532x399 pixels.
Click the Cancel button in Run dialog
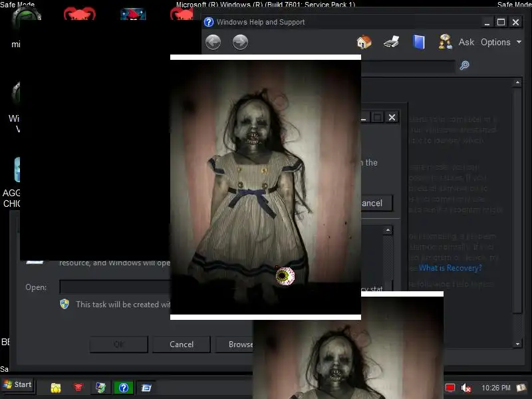[x=181, y=344]
